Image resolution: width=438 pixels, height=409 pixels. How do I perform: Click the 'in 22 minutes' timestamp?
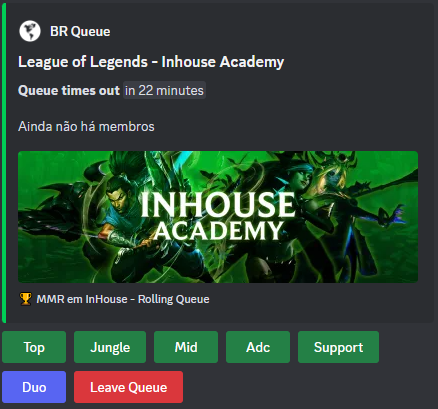pos(164,90)
